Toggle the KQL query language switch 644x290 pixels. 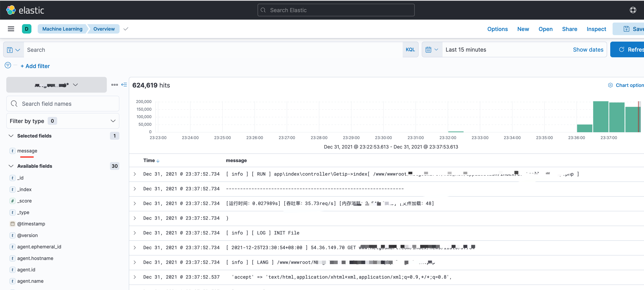[410, 50]
